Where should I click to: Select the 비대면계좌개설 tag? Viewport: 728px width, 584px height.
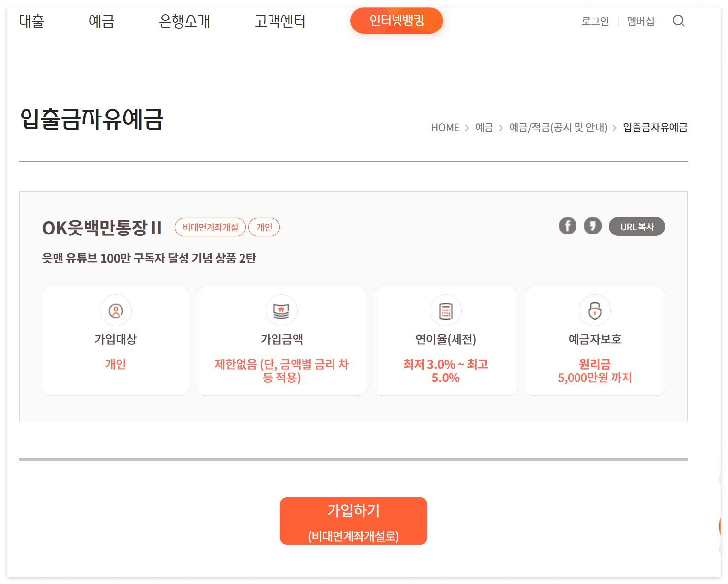click(x=210, y=227)
